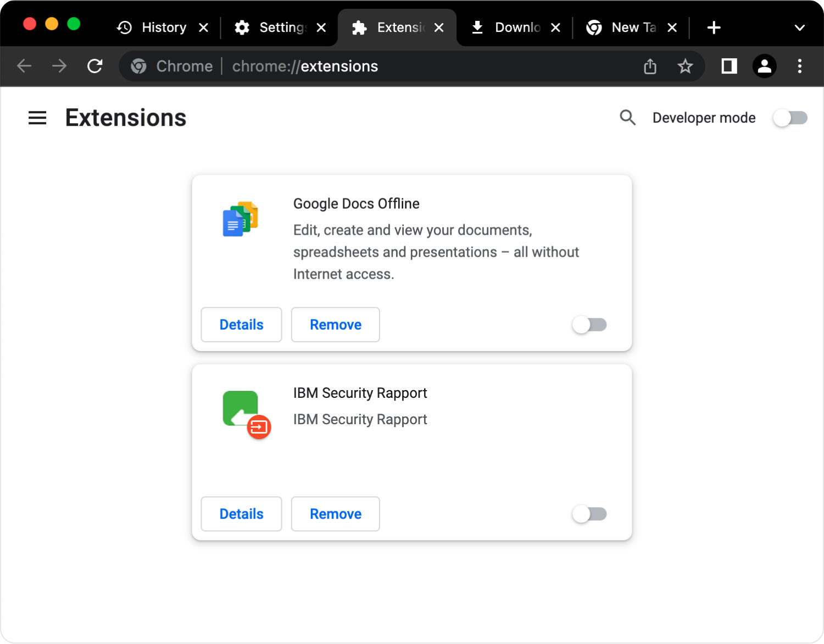Click the Extensions page heading
This screenshot has height=644, width=824.
[x=126, y=118]
